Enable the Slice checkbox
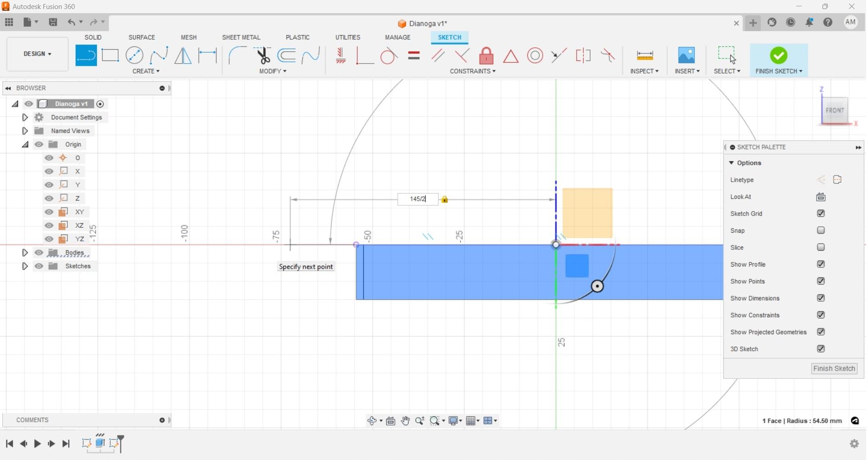 (821, 247)
